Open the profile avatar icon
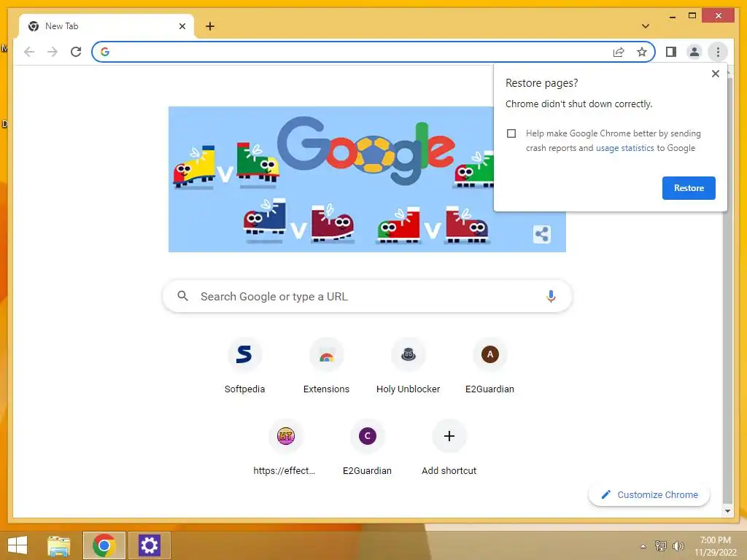 [x=694, y=52]
